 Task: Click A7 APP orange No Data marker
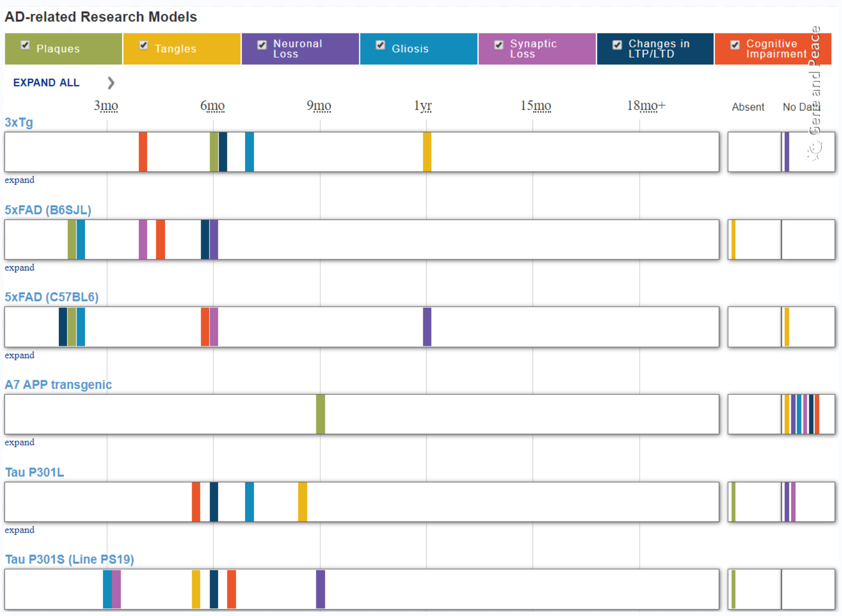click(x=817, y=414)
